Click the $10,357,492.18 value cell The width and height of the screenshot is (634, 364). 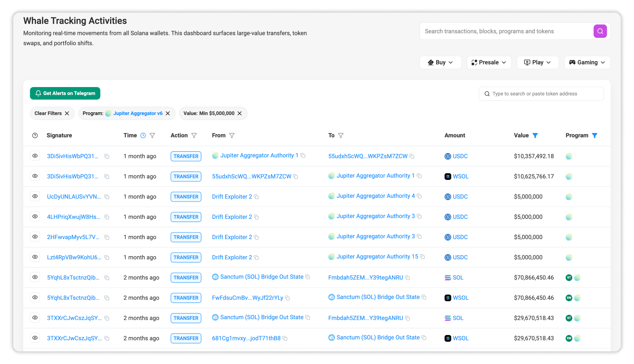coord(534,156)
